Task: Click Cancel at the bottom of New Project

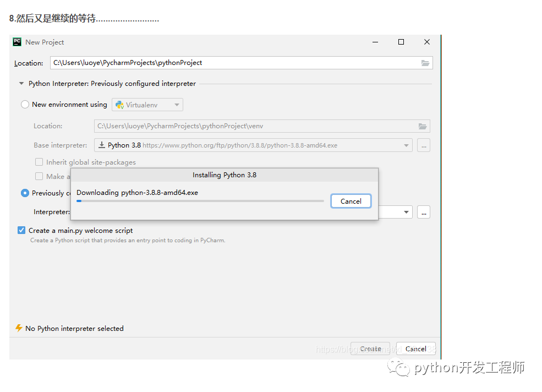Action: click(416, 349)
